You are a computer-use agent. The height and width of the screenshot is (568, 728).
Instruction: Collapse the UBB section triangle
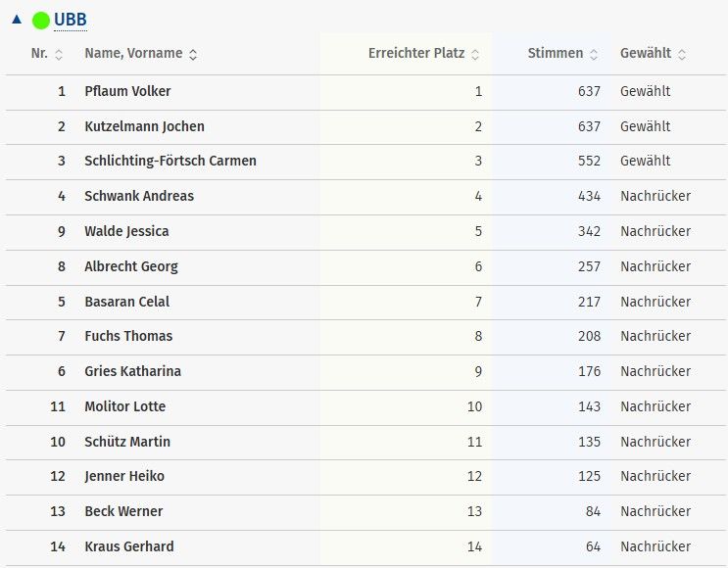click(x=16, y=20)
